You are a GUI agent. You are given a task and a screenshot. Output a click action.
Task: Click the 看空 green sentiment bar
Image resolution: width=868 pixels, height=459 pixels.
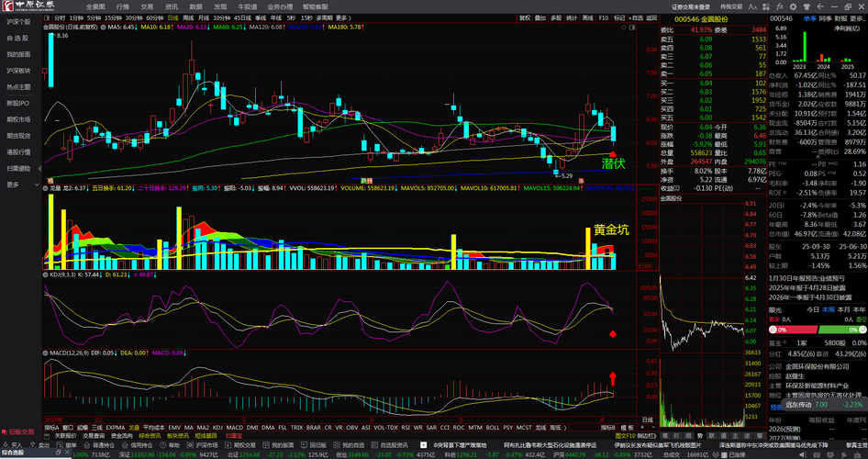842,330
